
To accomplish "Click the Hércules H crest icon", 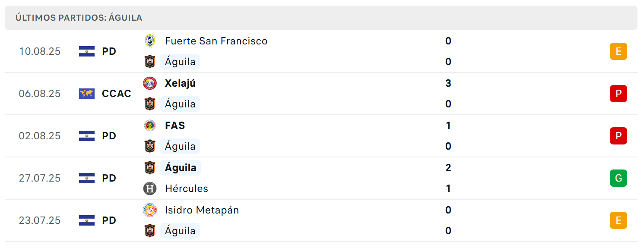I will click(150, 188).
